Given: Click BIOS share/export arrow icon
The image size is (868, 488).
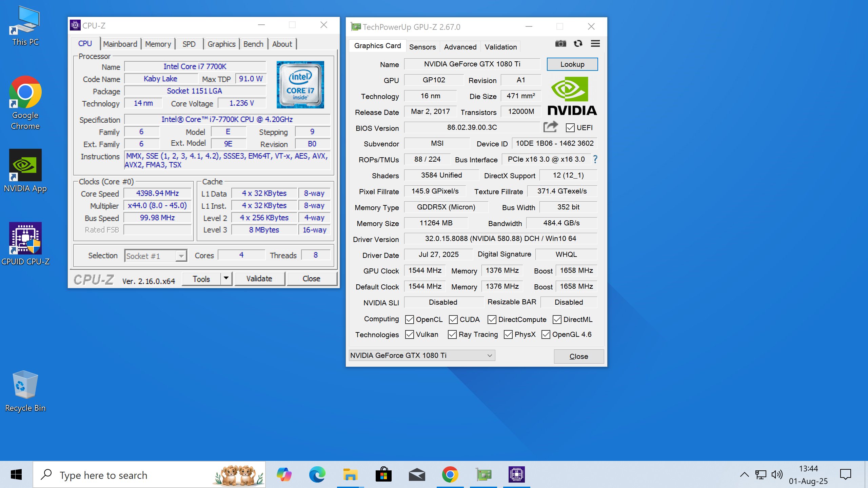Looking at the screenshot, I should pyautogui.click(x=551, y=127).
